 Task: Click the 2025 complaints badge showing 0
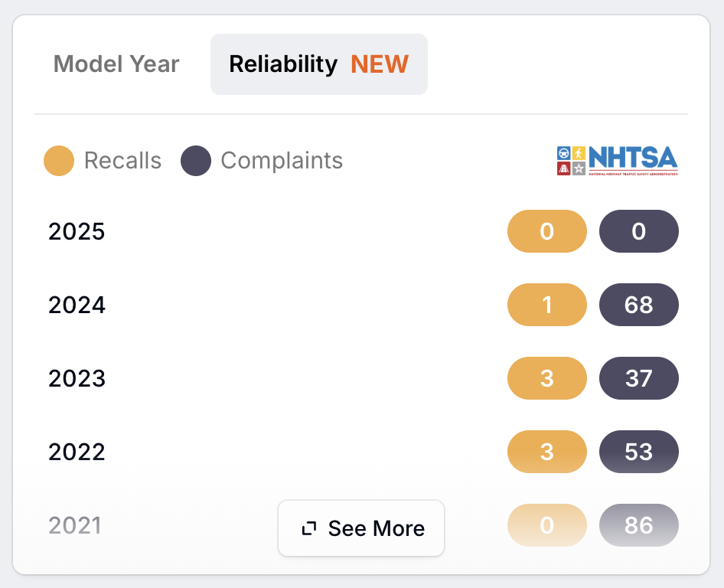click(x=639, y=231)
